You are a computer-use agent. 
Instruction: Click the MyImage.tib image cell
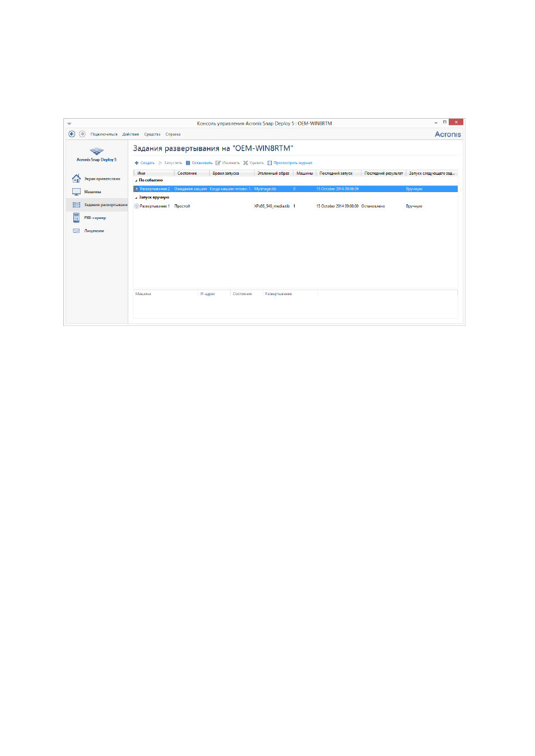(x=265, y=189)
